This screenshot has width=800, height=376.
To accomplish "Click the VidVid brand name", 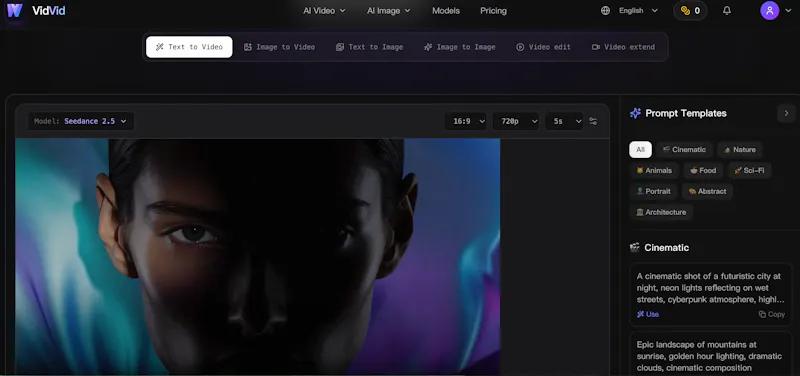I will [48, 11].
